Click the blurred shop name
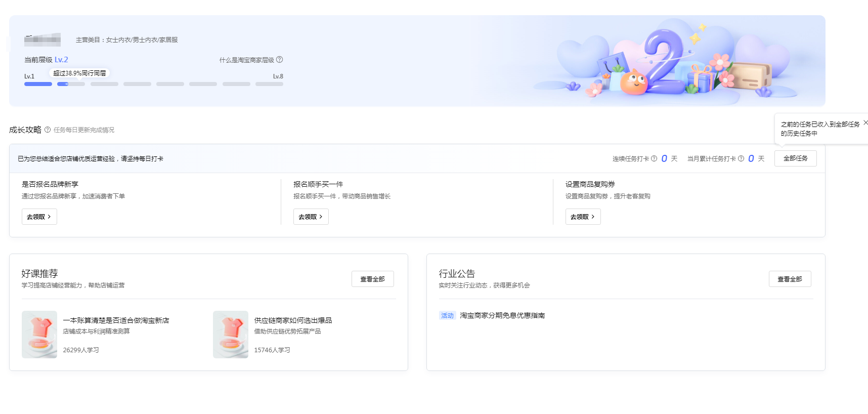This screenshot has width=868, height=414. 42,39
